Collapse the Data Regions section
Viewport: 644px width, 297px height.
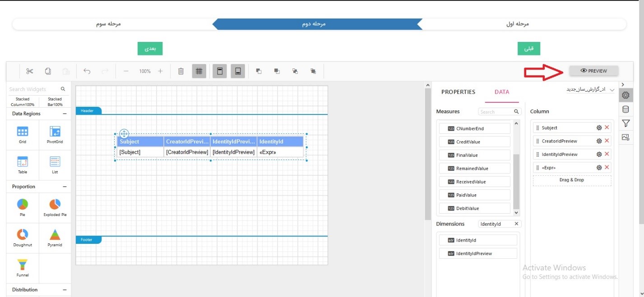click(65, 114)
